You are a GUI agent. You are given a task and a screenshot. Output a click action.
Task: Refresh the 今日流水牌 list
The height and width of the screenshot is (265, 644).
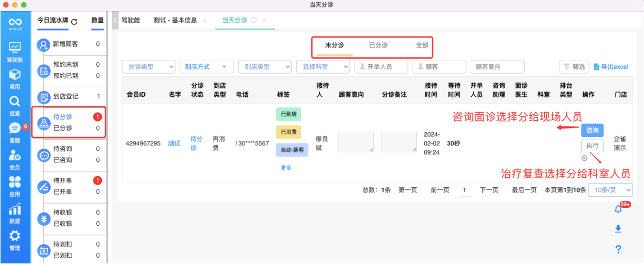tap(74, 22)
